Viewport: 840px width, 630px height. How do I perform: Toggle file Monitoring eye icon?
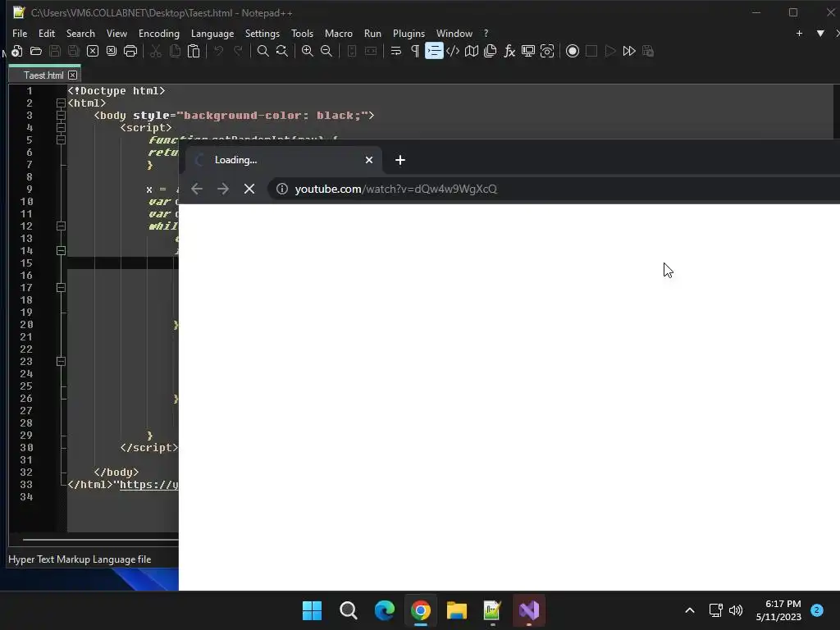click(547, 51)
